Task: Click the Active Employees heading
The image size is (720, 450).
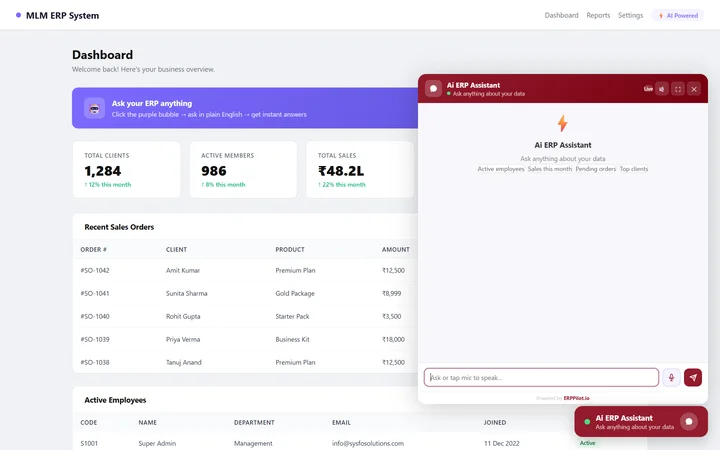Action: point(115,400)
